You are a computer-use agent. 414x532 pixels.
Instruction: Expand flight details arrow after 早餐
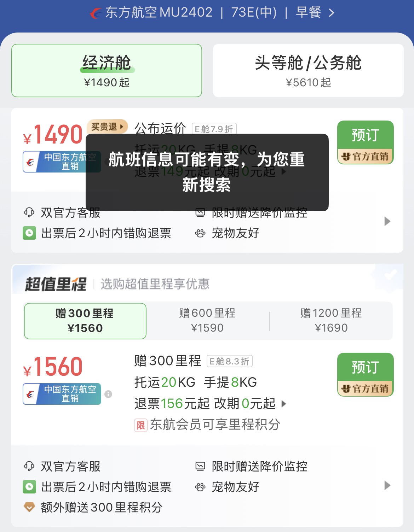pyautogui.click(x=332, y=13)
